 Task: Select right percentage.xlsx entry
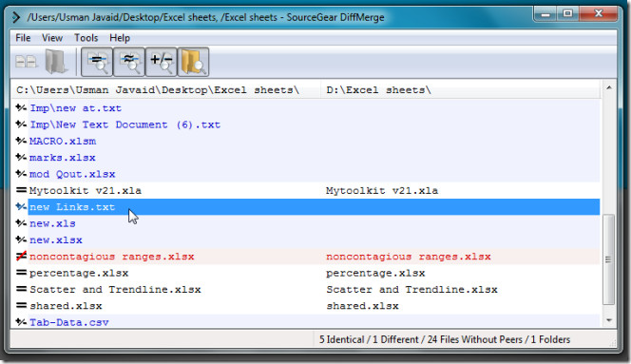coord(375,273)
